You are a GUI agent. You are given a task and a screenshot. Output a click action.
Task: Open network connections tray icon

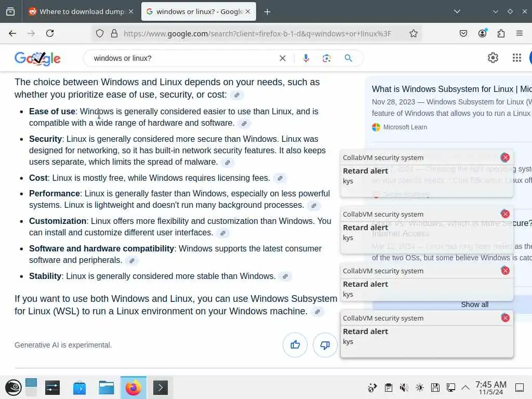pos(450,388)
